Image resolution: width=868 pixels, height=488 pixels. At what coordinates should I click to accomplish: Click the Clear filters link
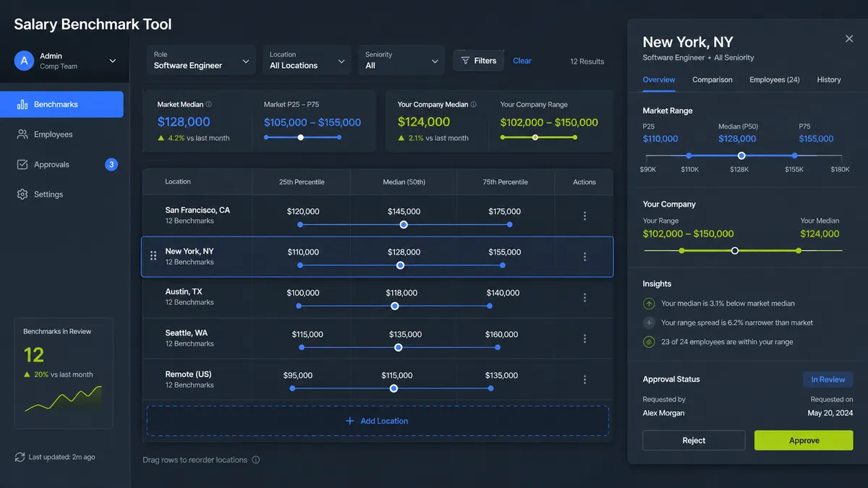coord(522,61)
